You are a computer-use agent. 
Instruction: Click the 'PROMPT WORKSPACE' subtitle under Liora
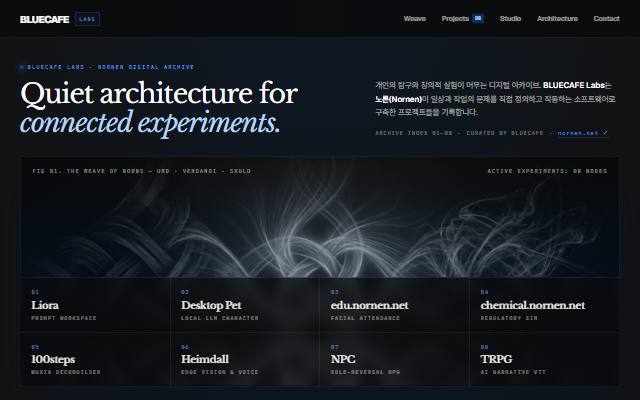(x=64, y=318)
